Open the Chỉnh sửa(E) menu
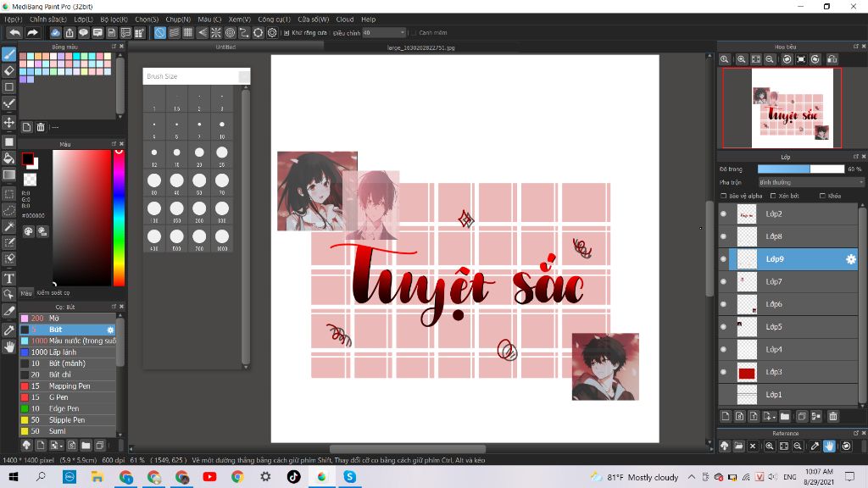 48,19
